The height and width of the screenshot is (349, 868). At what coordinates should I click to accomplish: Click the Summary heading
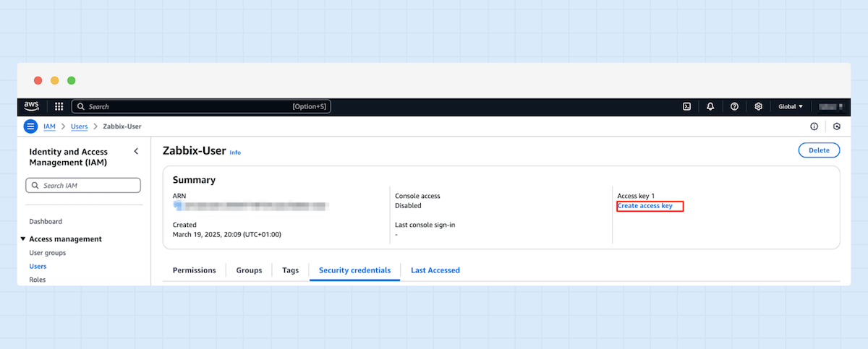pos(194,180)
